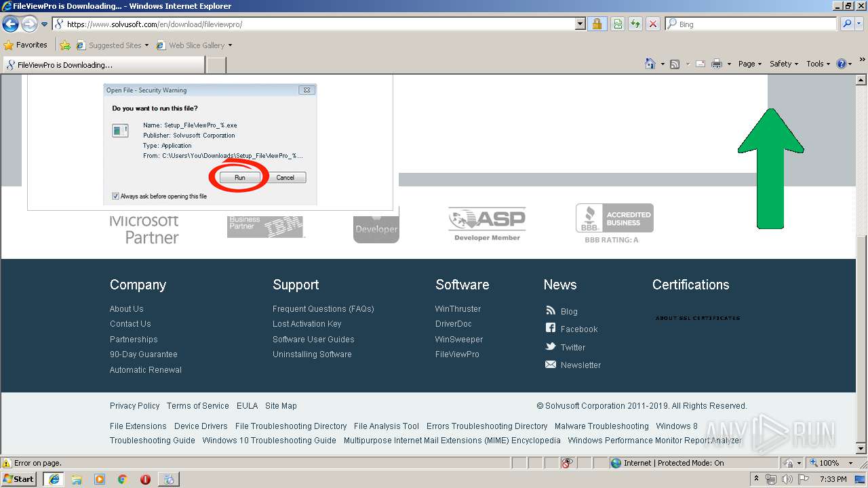Refresh the page with green arrows icon
Screen dimensions: 868x488
(635, 24)
